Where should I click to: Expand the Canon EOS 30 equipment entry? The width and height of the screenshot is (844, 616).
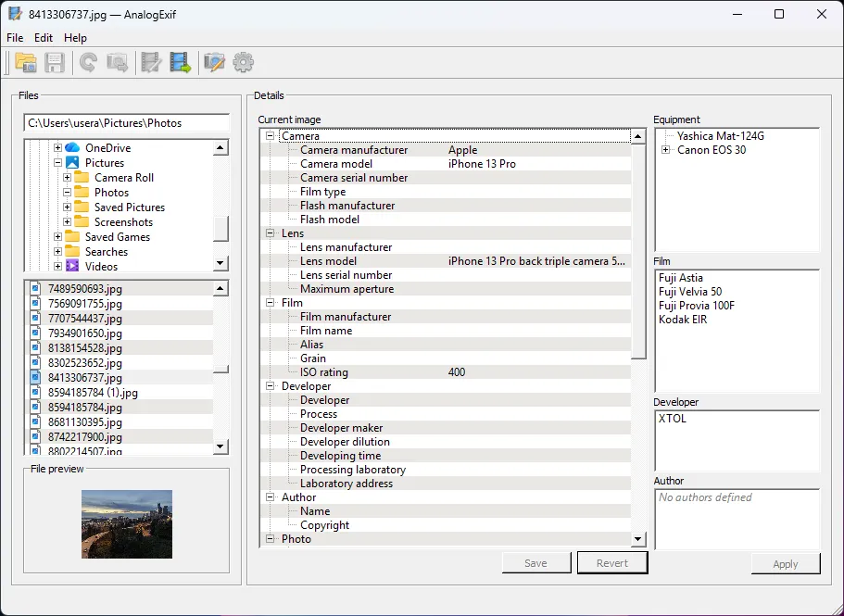pos(665,150)
